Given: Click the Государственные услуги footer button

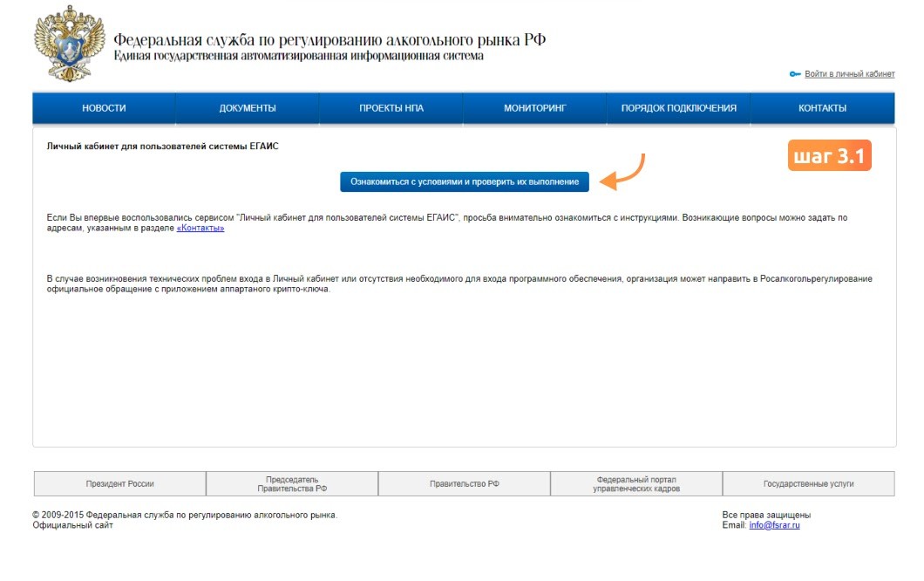Looking at the screenshot, I should tap(809, 483).
